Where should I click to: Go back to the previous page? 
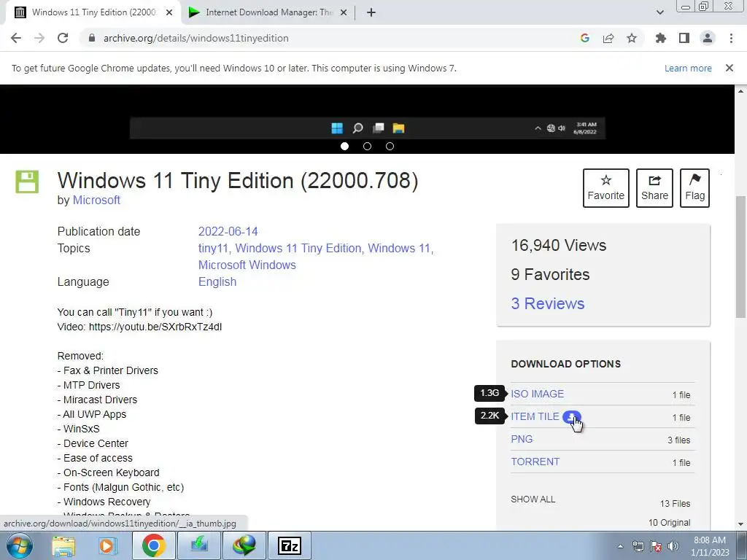[16, 38]
